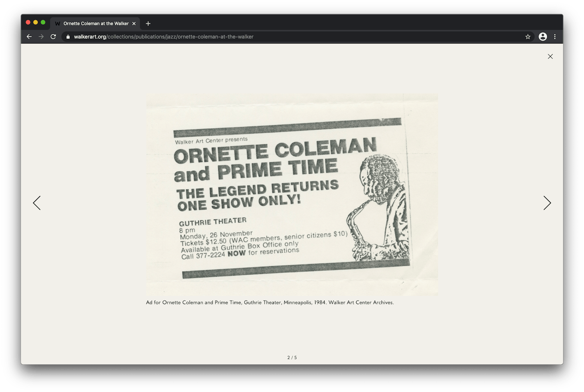Image resolution: width=584 pixels, height=392 pixels.
Task: Click the browser forward arrow
Action: coord(41,36)
